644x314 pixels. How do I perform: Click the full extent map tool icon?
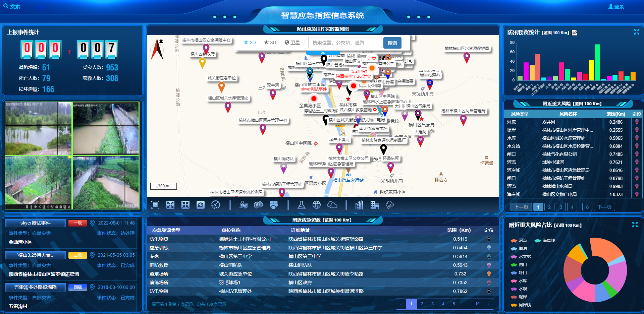155,205
